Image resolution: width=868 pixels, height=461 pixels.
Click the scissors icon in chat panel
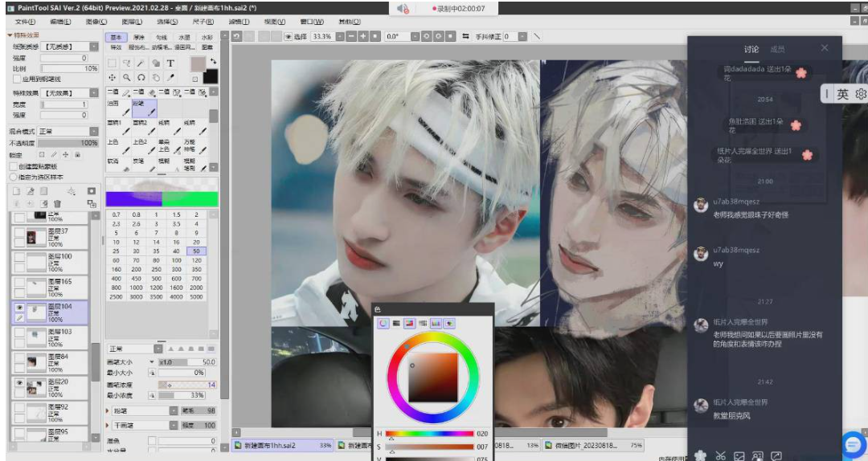coord(720,455)
